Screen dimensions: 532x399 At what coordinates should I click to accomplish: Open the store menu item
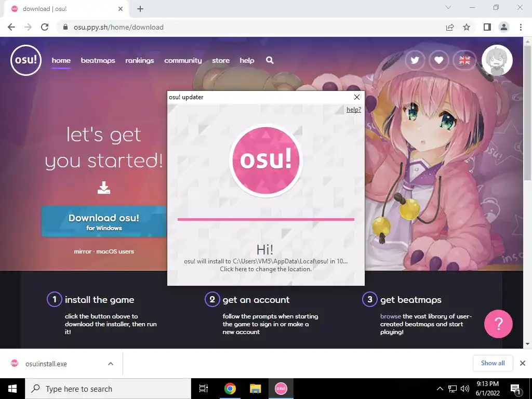click(x=221, y=60)
